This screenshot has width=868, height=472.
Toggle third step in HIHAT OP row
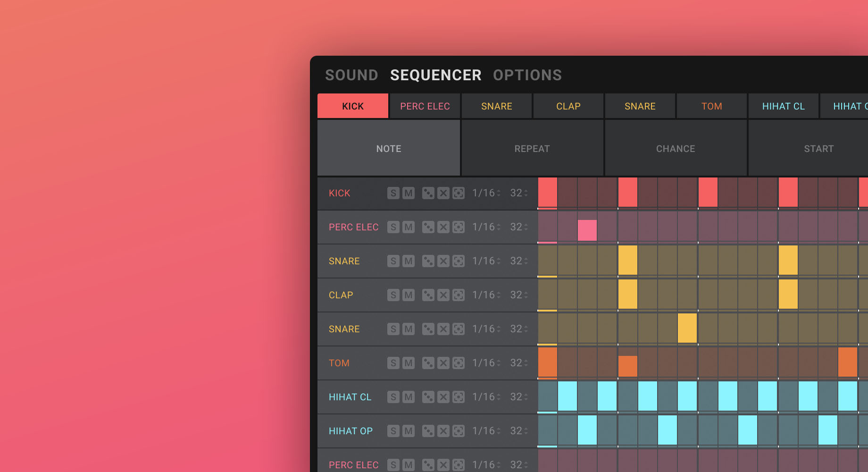pyautogui.click(x=587, y=430)
